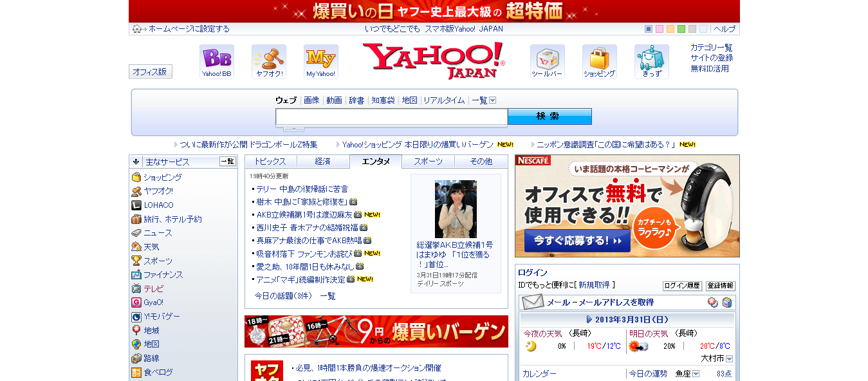Click the GyaO! icon in sidebar
Screen dimensions: 868x381
[136, 302]
